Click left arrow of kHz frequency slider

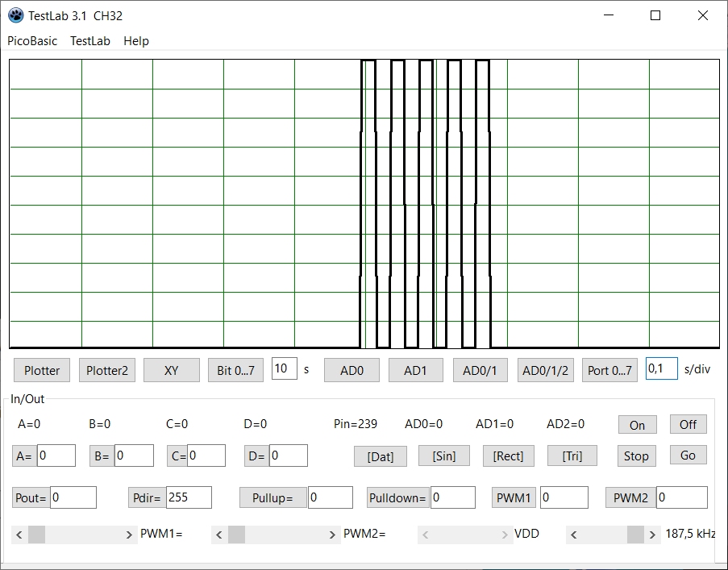click(574, 535)
